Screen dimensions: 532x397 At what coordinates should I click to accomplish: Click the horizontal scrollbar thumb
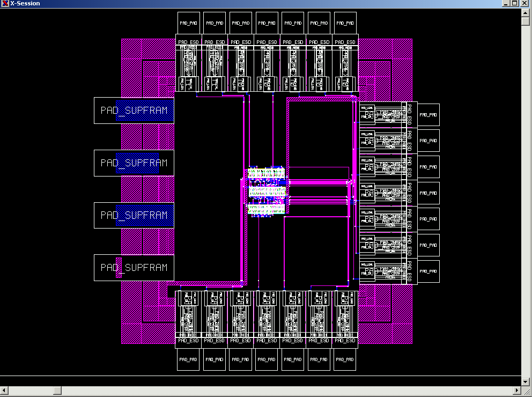click(57, 390)
